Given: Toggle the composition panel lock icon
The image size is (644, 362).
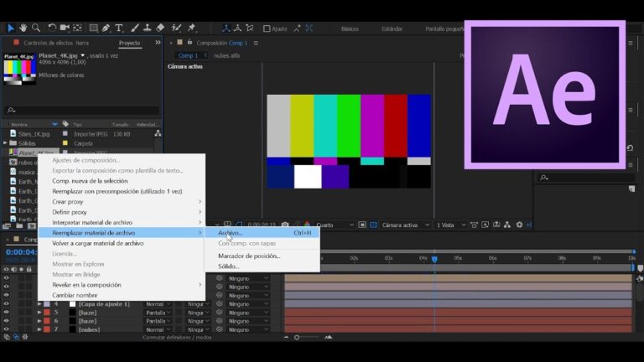Looking at the screenshot, I should pyautogui.click(x=190, y=42).
